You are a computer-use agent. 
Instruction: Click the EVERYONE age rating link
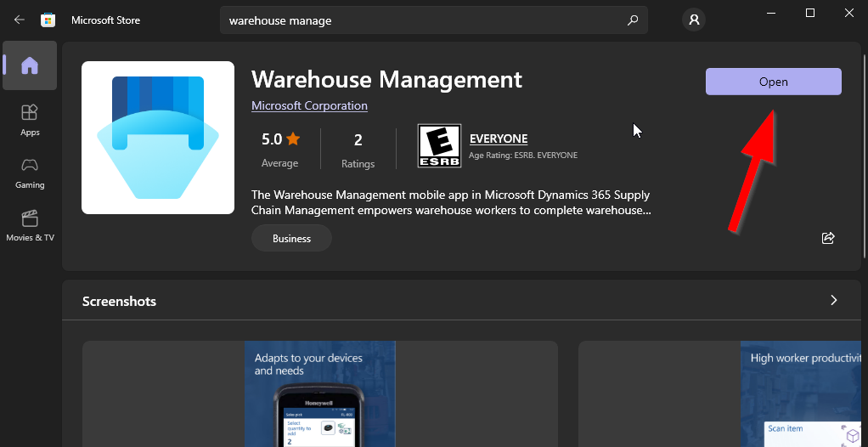point(499,139)
